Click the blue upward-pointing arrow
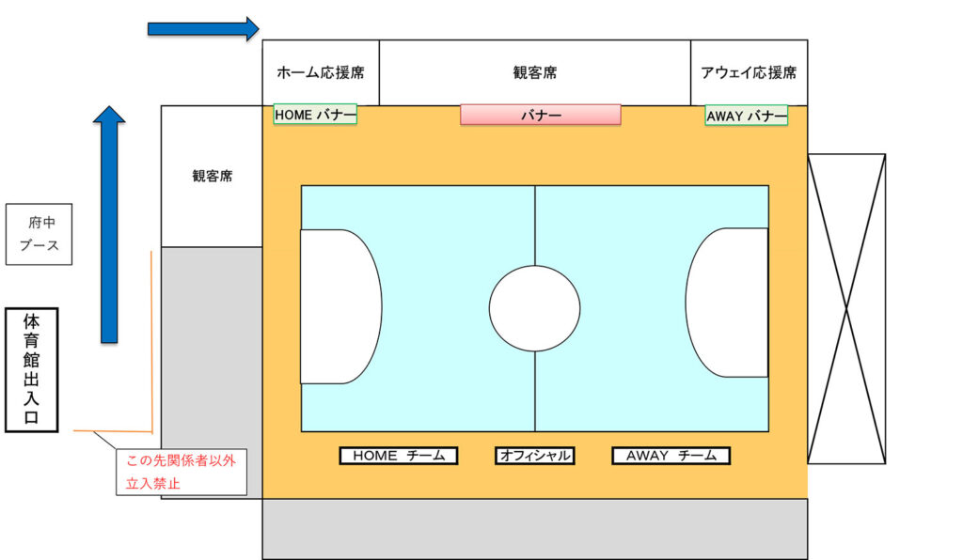Screen dimensions: 963x560 pyautogui.click(x=109, y=226)
